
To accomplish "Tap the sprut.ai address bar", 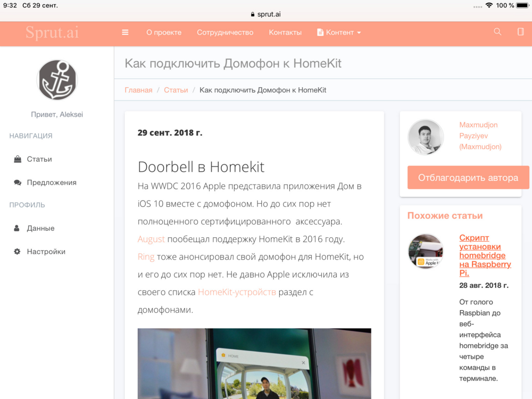I will pyautogui.click(x=266, y=14).
